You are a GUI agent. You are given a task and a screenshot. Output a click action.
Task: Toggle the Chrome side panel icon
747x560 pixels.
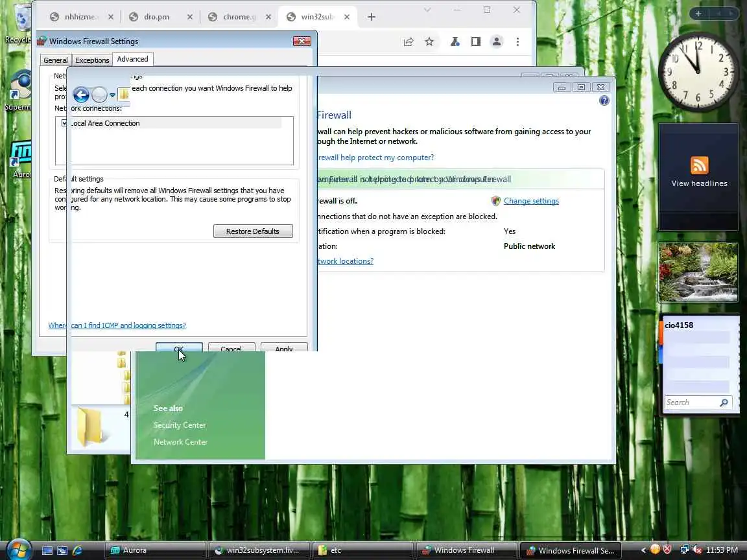click(x=475, y=42)
